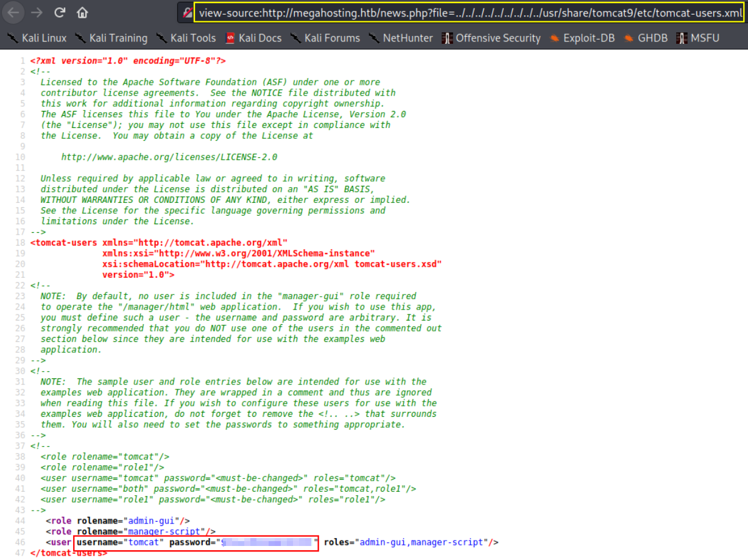Click the Kali Tools bookmark icon
748x560 pixels.
click(x=161, y=38)
